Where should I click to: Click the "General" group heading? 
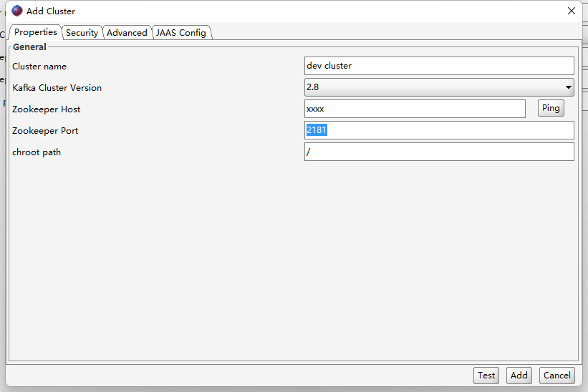pos(29,47)
